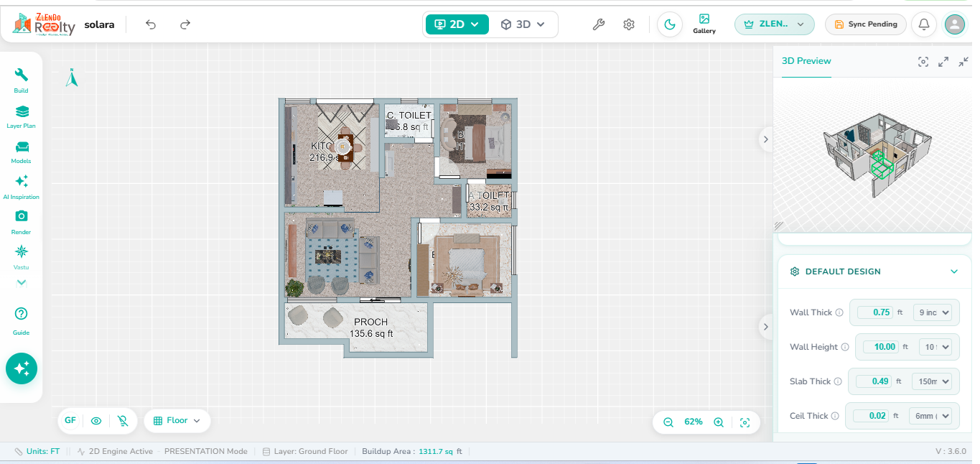Open the wrench tools icon
Image resolution: width=980 pixels, height=464 pixels.
point(598,24)
